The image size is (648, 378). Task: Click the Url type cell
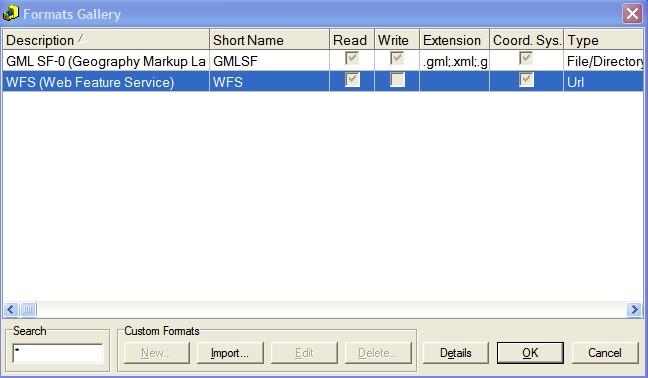click(x=603, y=82)
